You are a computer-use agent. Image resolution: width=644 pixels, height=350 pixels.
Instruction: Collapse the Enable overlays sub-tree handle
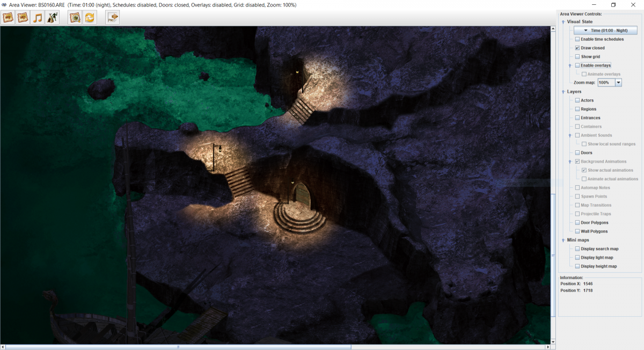tap(570, 65)
